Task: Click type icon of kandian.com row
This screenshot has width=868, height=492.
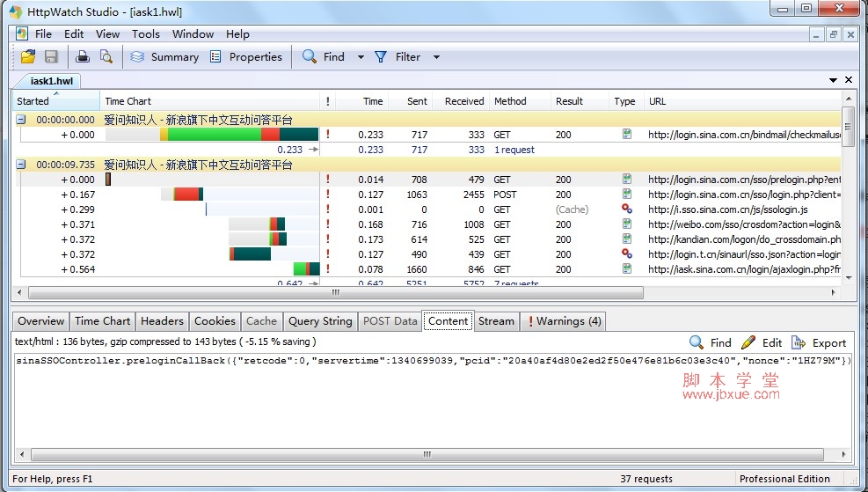Action: (627, 239)
